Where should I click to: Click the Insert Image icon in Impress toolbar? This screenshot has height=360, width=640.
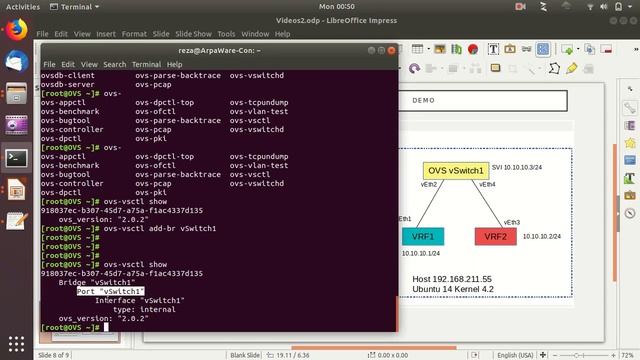(440, 49)
